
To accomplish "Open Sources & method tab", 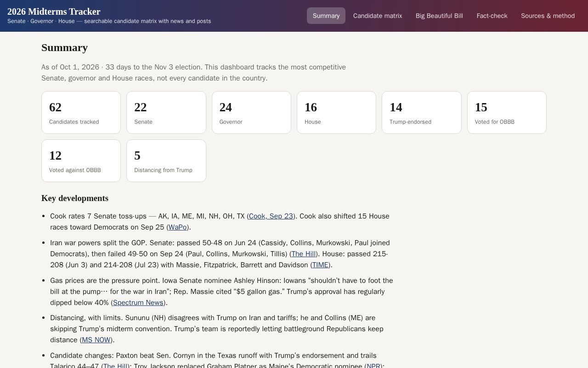I will pyautogui.click(x=548, y=16).
